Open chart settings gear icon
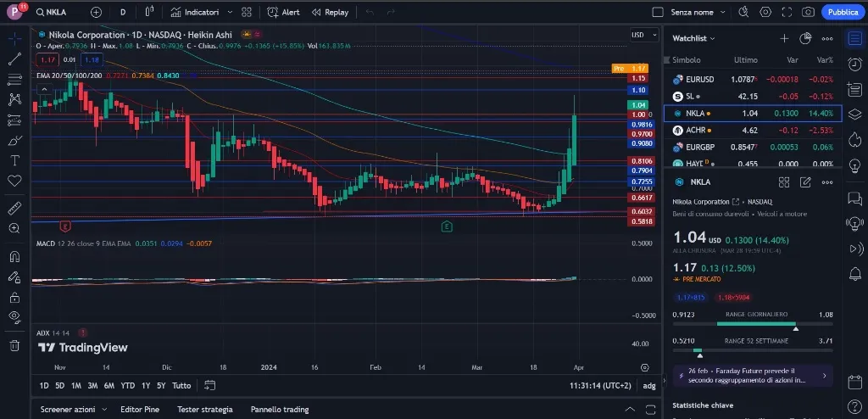868x419 pixels. (765, 12)
